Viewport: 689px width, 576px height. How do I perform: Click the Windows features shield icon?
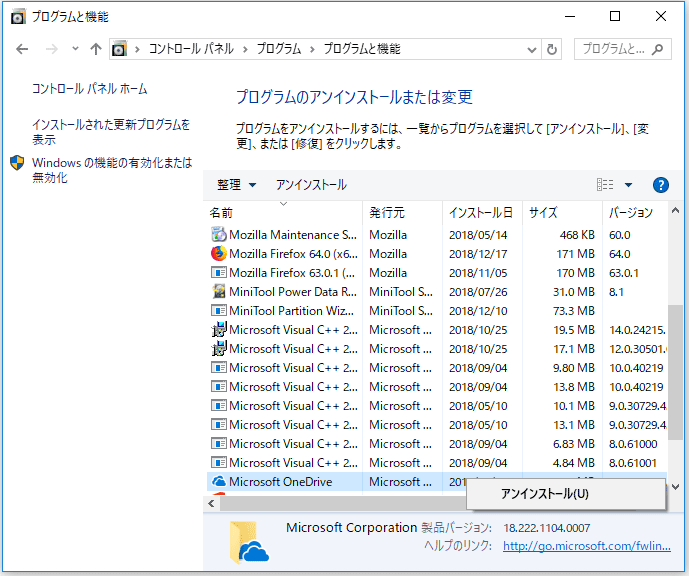coord(17,163)
